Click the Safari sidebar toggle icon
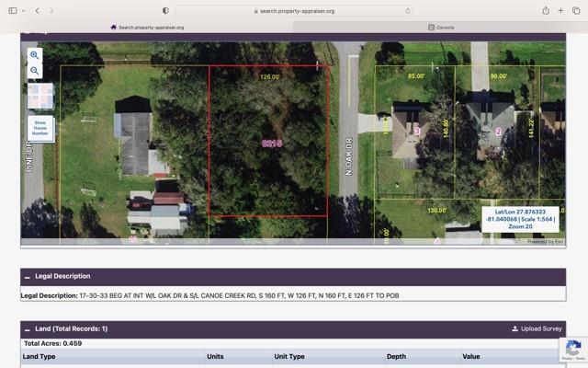Screen dimensions: 588x368 pyautogui.click(x=13, y=10)
